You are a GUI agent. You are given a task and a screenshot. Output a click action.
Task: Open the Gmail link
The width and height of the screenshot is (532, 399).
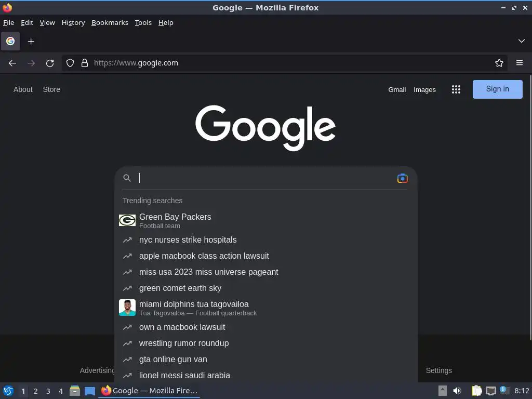click(397, 90)
